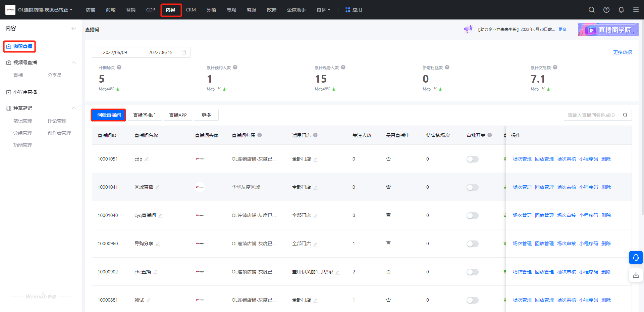This screenshot has height=312, width=644.
Task: Open 分享员 under 视频号直播
Action: pos(55,75)
